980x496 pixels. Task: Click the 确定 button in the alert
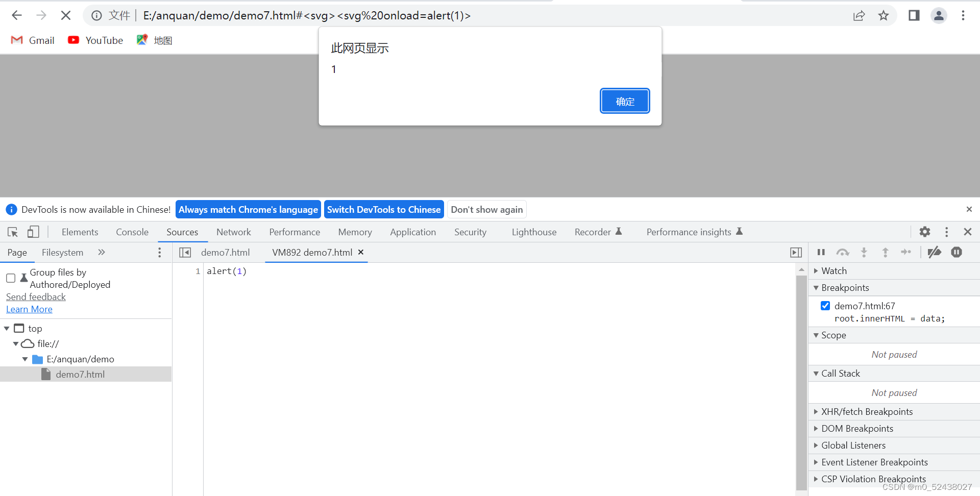625,101
